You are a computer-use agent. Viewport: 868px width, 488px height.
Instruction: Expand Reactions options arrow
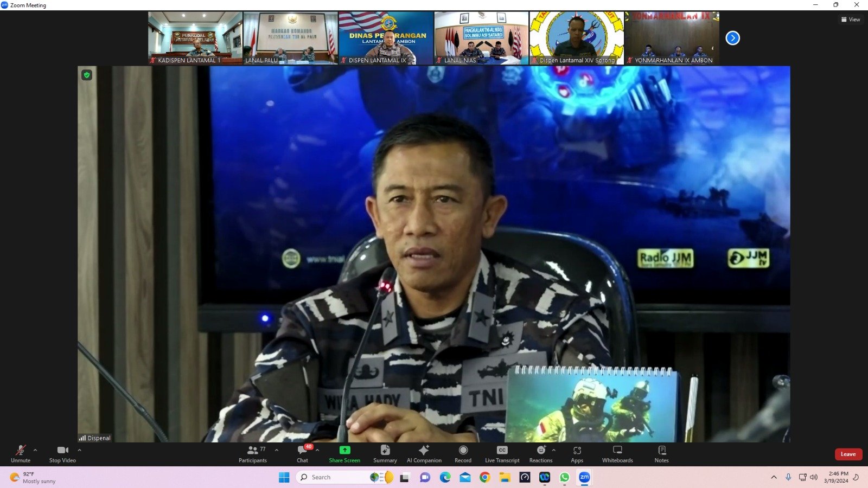tap(553, 450)
